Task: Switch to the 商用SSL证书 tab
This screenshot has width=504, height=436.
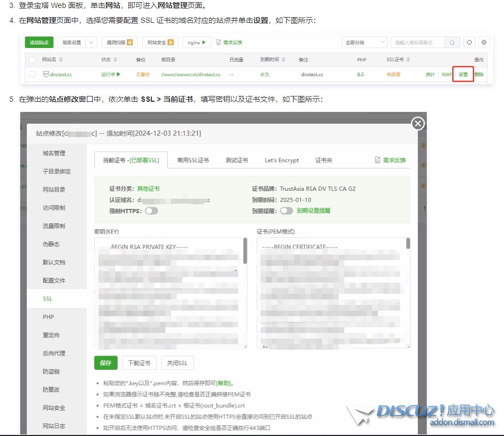Action: 193,160
